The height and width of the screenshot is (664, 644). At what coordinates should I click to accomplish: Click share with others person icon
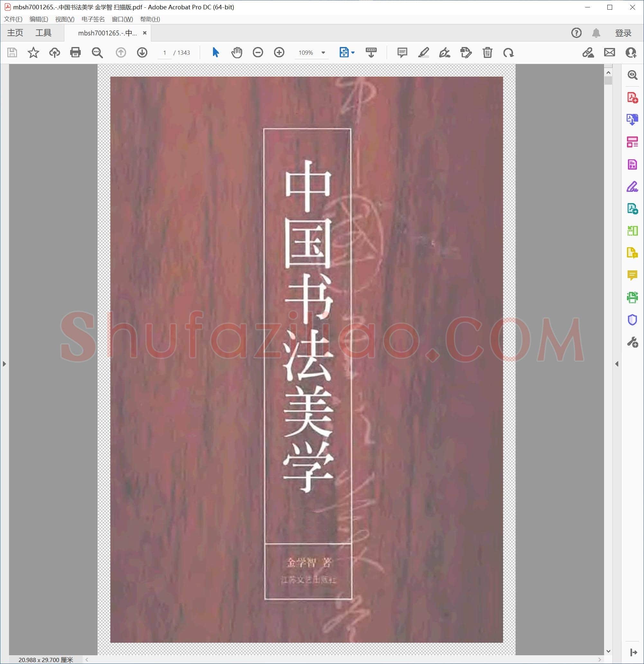pos(631,52)
